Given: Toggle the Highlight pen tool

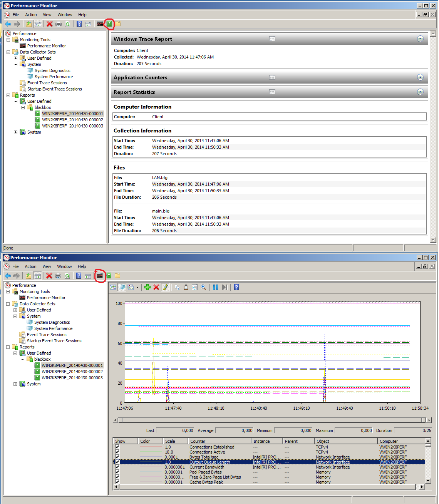Looking at the screenshot, I should 165,287.
